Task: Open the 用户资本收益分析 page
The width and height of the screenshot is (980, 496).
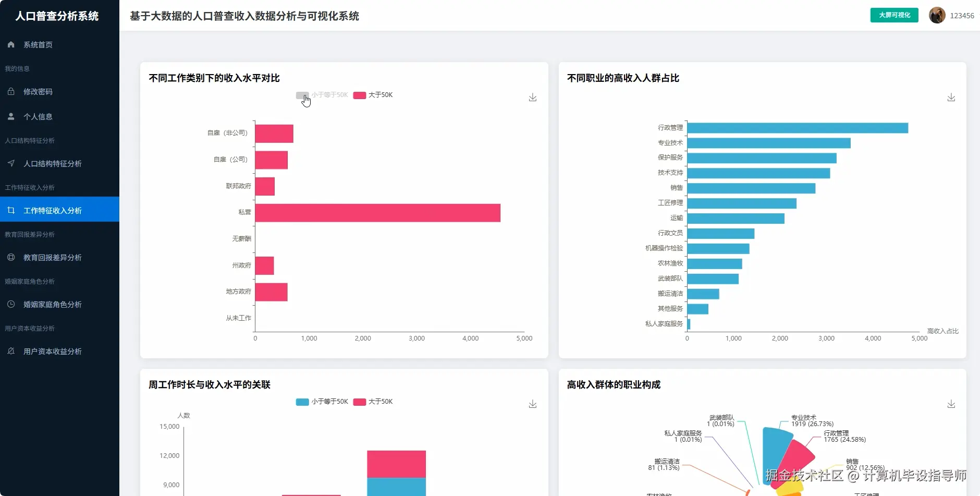Action: (x=52, y=351)
